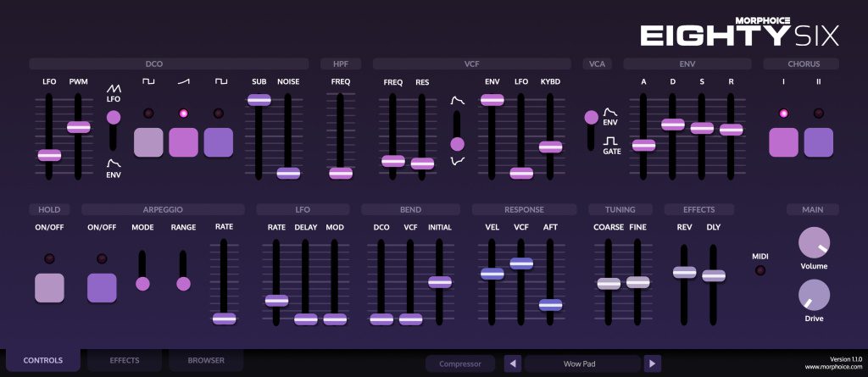Click the Arpeggio indicator LED
Image resolution: width=868 pixels, height=377 pixels.
(102, 258)
